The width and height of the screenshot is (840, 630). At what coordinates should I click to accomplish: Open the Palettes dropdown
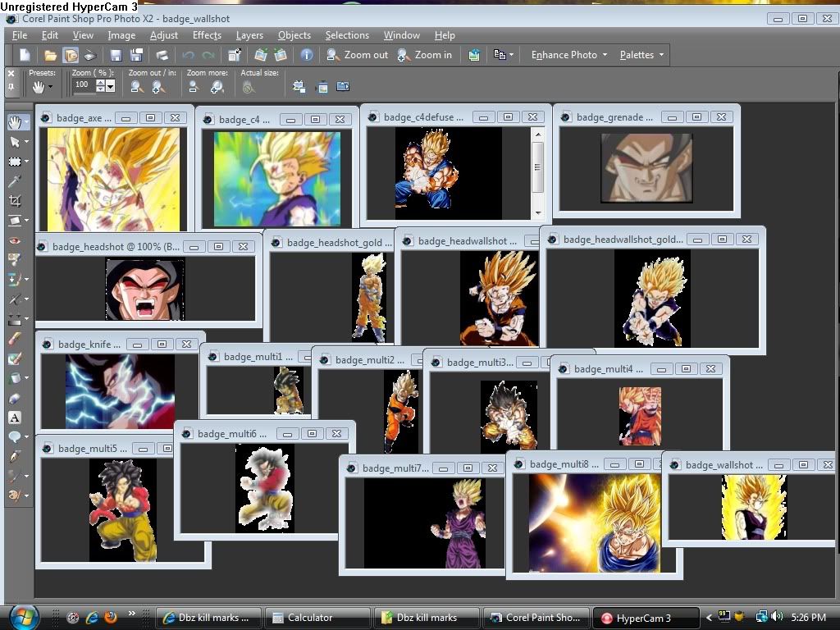pyautogui.click(x=641, y=55)
